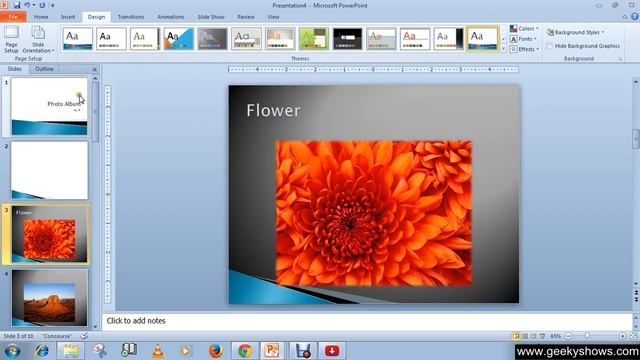Select blank slide 2 thumbnail
This screenshot has width=640, height=360.
click(x=49, y=170)
